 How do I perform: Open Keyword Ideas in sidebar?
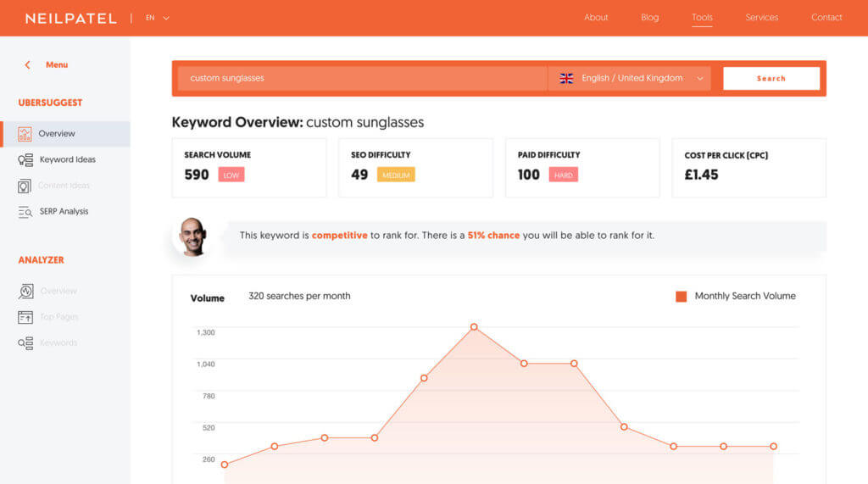pos(68,159)
